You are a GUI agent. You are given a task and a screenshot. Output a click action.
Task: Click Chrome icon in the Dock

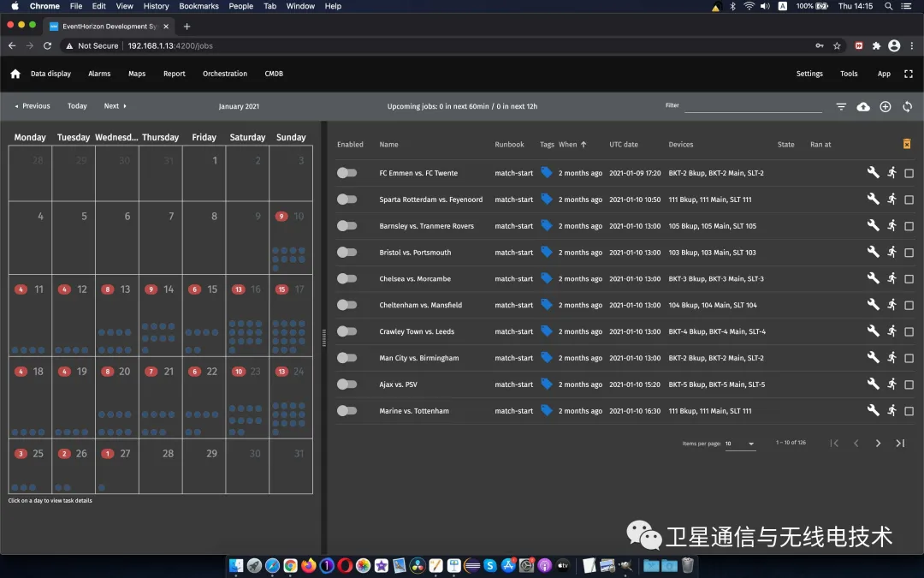290,566
